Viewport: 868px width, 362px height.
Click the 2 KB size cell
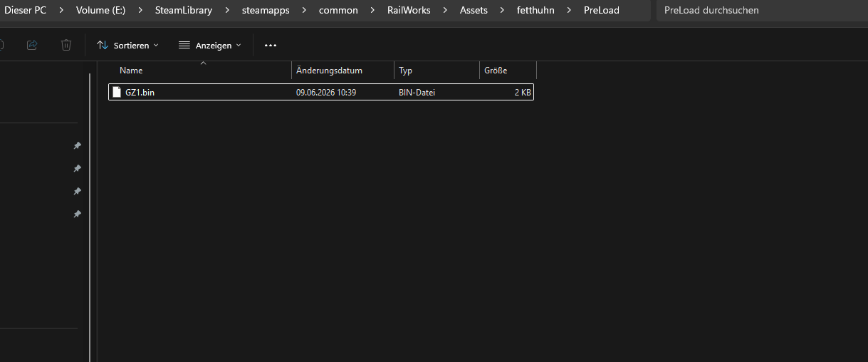[523, 93]
